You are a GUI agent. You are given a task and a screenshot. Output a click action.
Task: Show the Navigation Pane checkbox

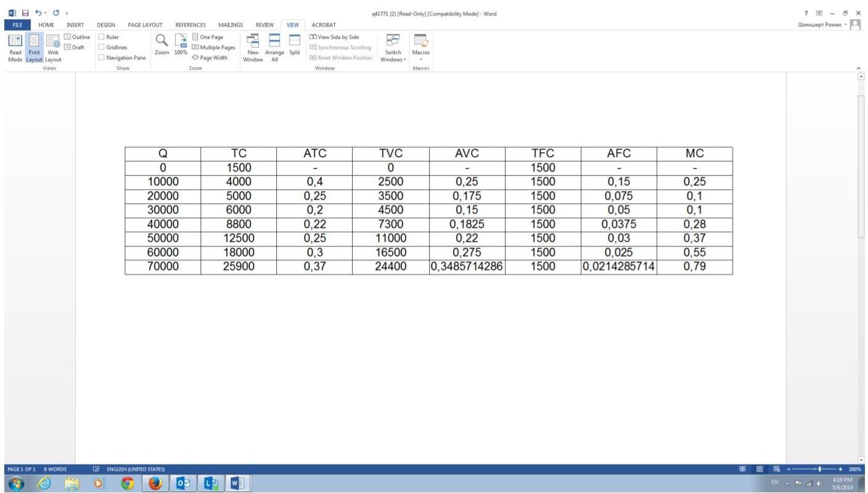(x=101, y=58)
